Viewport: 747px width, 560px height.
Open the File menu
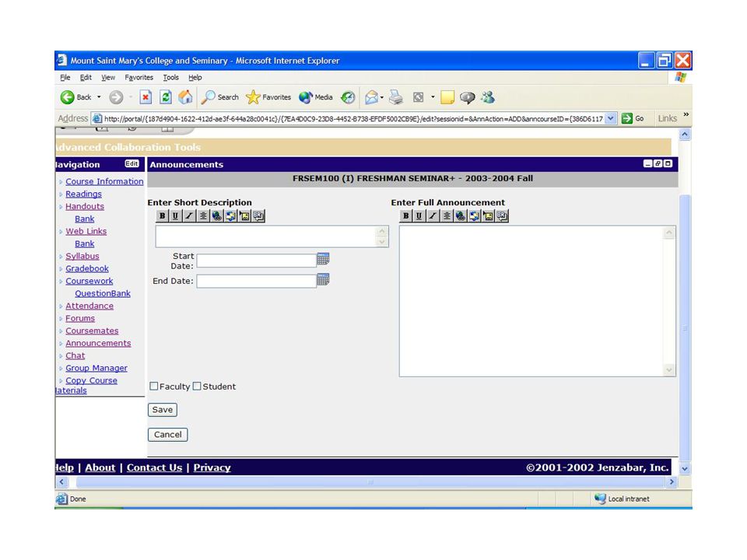coord(65,78)
